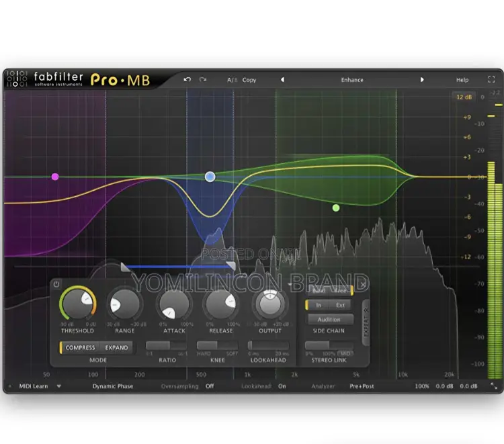This screenshot has width=504, height=444.
Task: Click the FabFilter logo icon
Action: click(x=17, y=79)
